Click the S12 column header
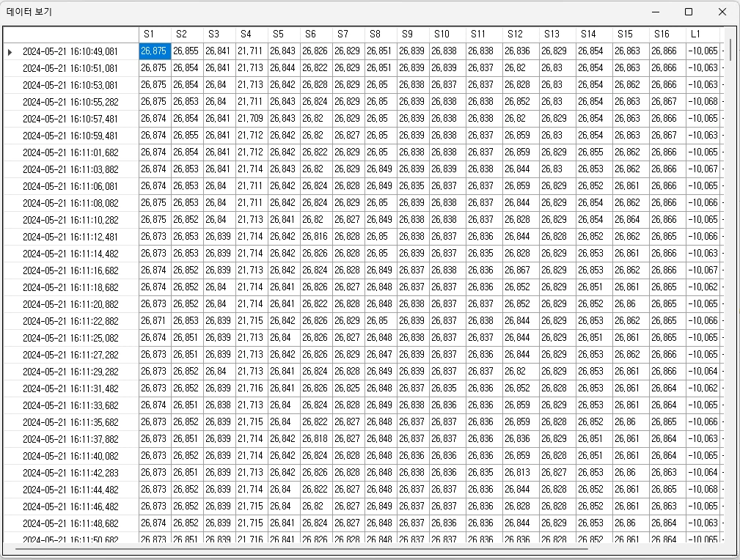 (521, 34)
